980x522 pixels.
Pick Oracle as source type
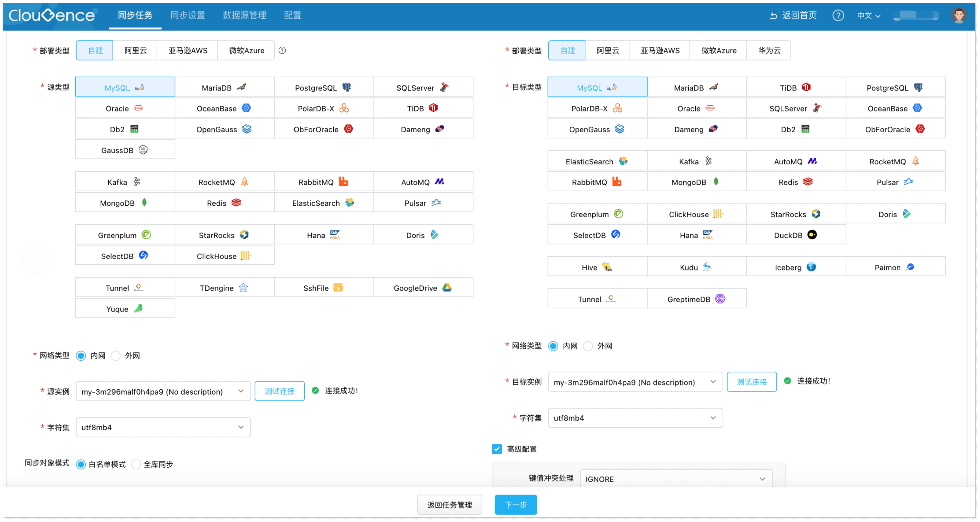pyautogui.click(x=125, y=108)
